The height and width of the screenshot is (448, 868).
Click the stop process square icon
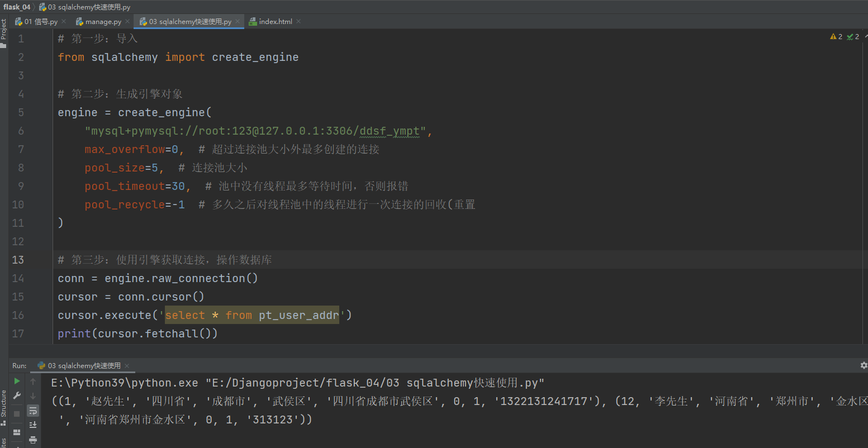pos(17,413)
